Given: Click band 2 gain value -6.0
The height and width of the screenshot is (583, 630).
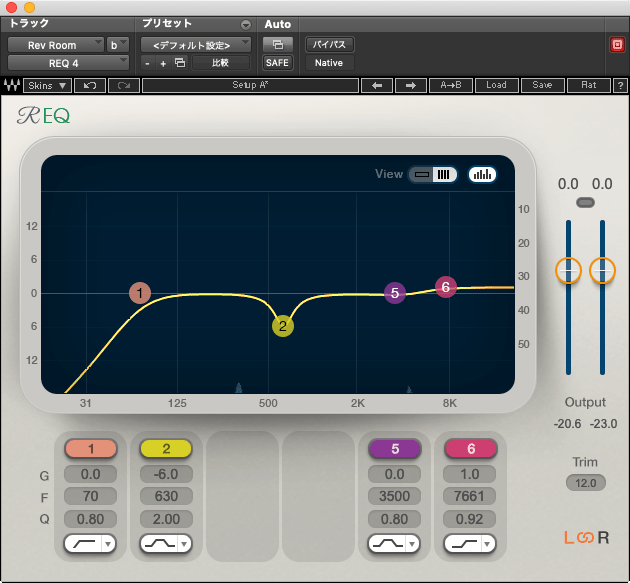Looking at the screenshot, I should tap(166, 474).
